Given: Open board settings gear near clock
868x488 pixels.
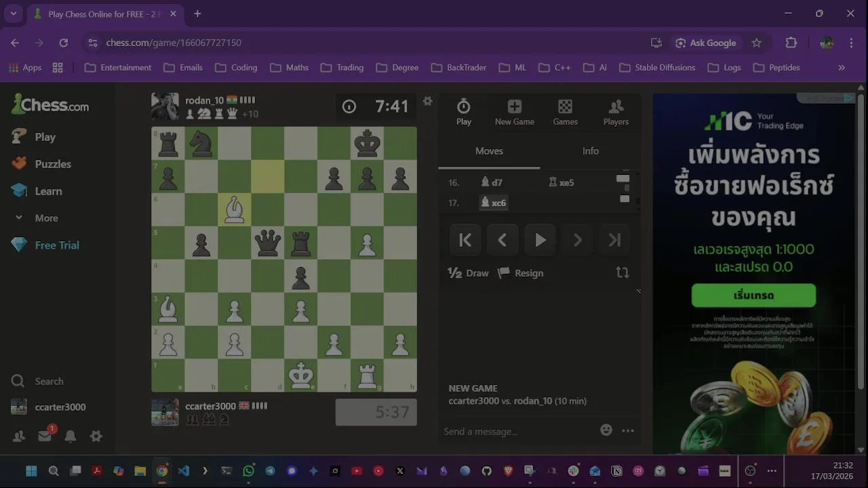Looking at the screenshot, I should pyautogui.click(x=427, y=101).
